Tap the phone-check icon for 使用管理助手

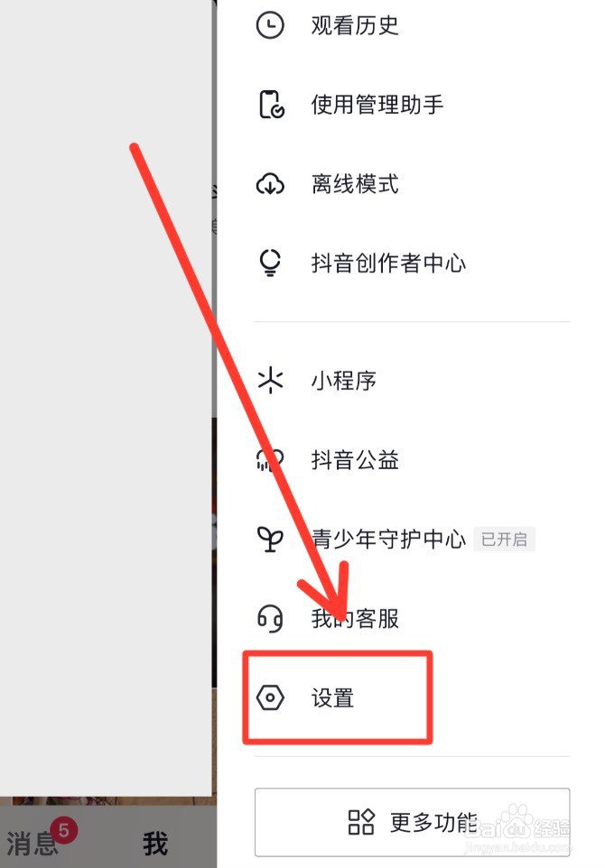tap(272, 105)
